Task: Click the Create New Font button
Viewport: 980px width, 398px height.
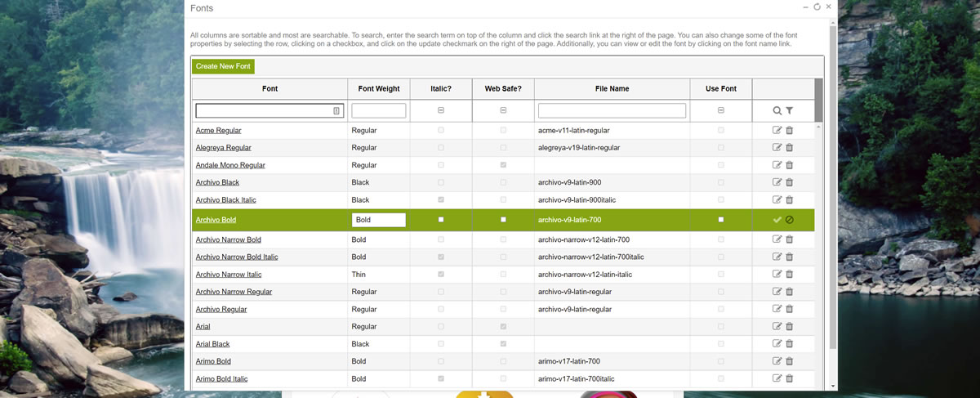Action: pos(223,66)
